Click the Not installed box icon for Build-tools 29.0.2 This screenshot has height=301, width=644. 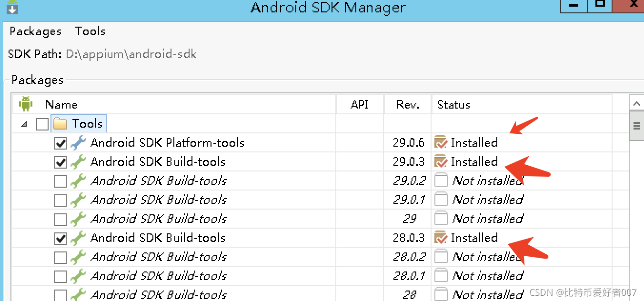[441, 180]
